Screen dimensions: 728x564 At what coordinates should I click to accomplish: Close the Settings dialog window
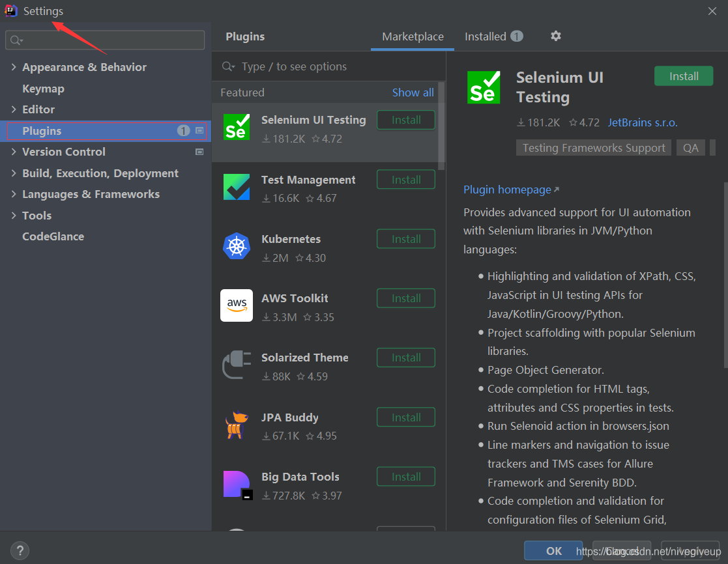point(712,11)
